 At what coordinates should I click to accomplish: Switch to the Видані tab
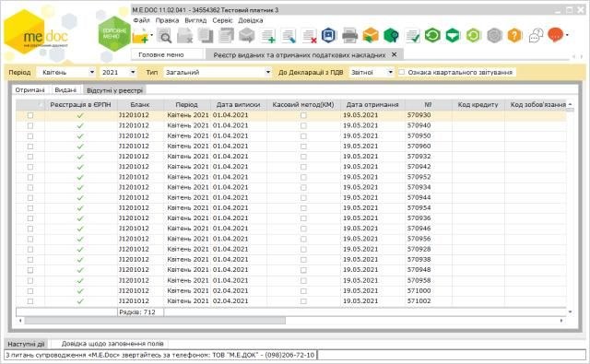click(65, 90)
